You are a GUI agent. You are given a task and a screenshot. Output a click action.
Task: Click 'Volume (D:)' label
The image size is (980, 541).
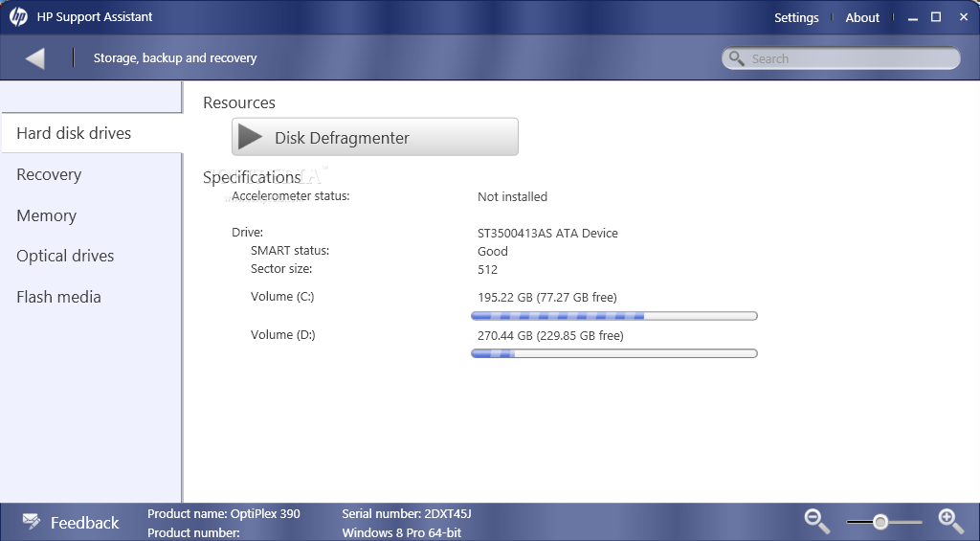point(283,335)
